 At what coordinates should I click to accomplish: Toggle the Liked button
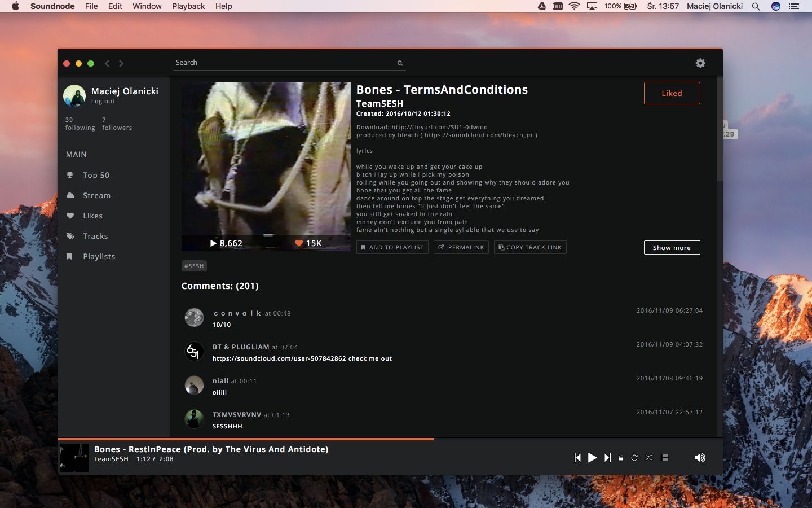pos(672,93)
